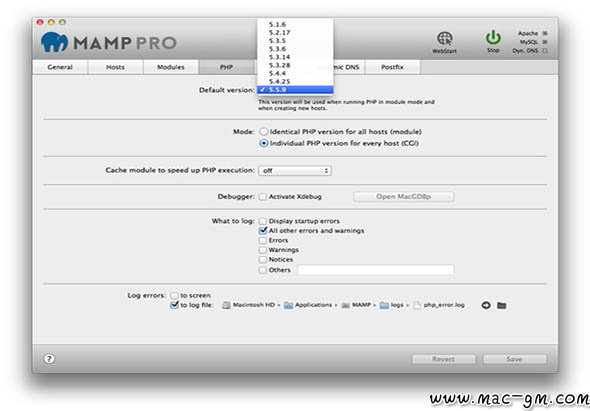The width and height of the screenshot is (590, 411).
Task: Click the MAMP elephant logo
Action: tap(54, 42)
